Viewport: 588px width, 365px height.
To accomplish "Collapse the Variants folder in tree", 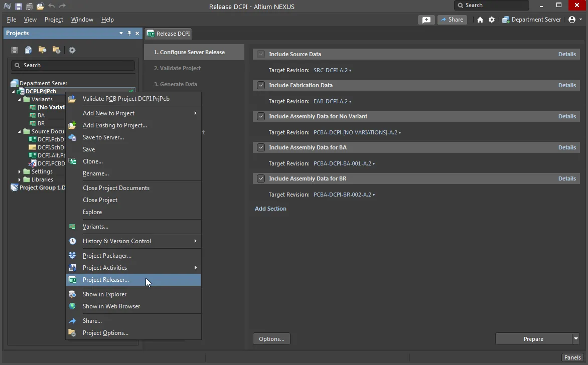I will click(x=20, y=100).
